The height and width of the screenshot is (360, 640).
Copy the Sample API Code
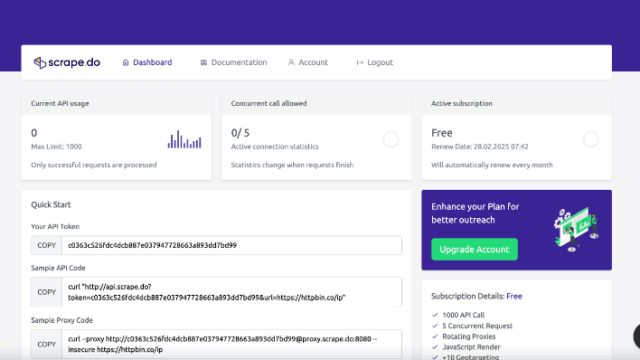pyautogui.click(x=47, y=292)
